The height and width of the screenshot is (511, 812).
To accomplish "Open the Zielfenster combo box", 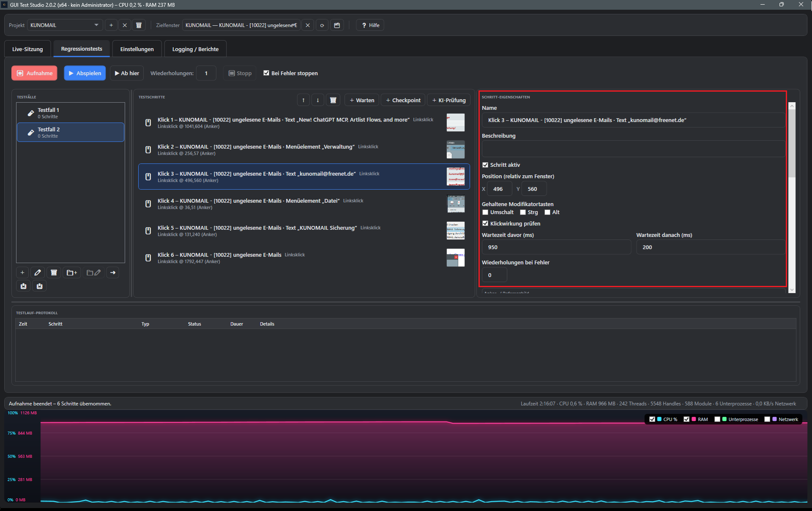I will (241, 25).
